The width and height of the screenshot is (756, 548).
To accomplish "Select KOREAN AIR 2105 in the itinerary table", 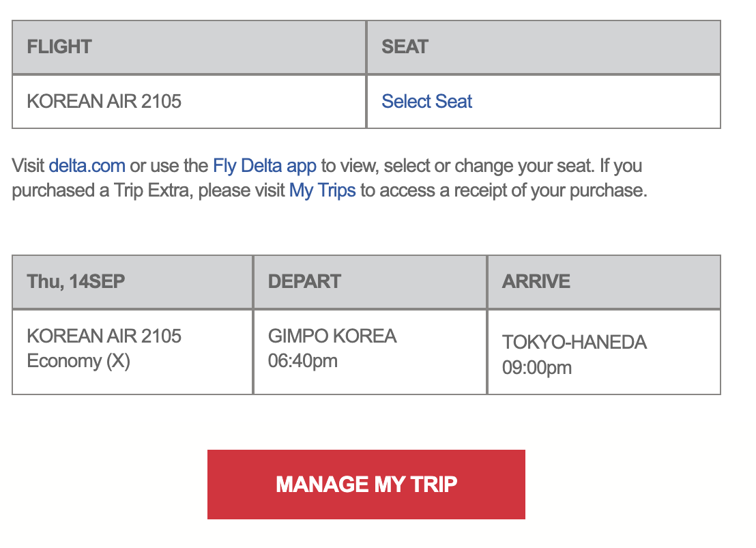I will pyautogui.click(x=104, y=336).
